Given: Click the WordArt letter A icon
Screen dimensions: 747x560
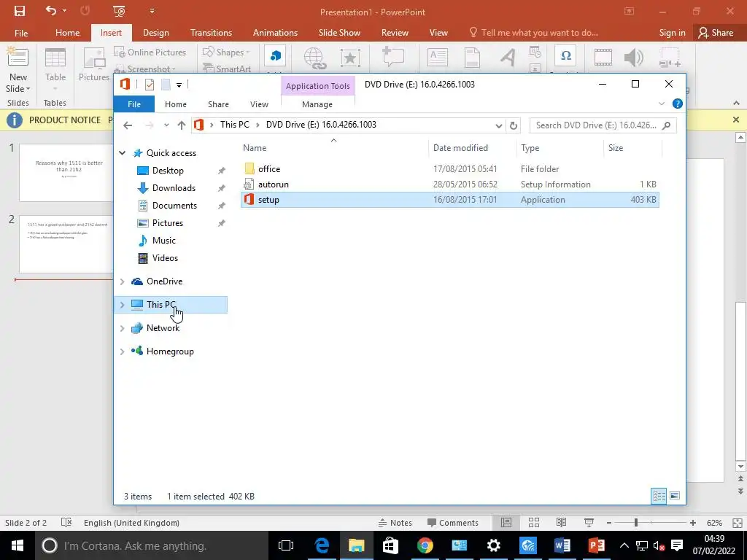Looking at the screenshot, I should pos(508,58).
